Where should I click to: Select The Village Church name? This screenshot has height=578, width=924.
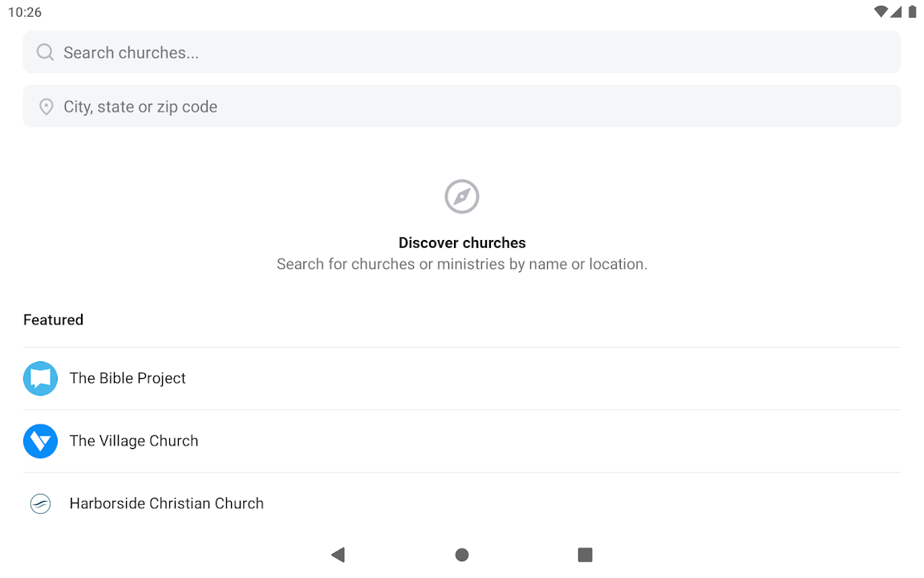[x=134, y=441]
